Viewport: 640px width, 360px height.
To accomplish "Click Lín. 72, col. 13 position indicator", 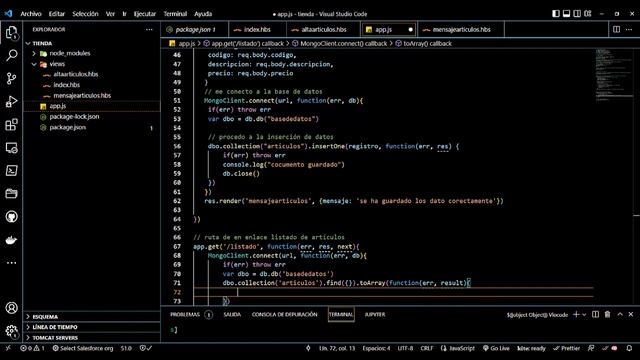I will 337,348.
